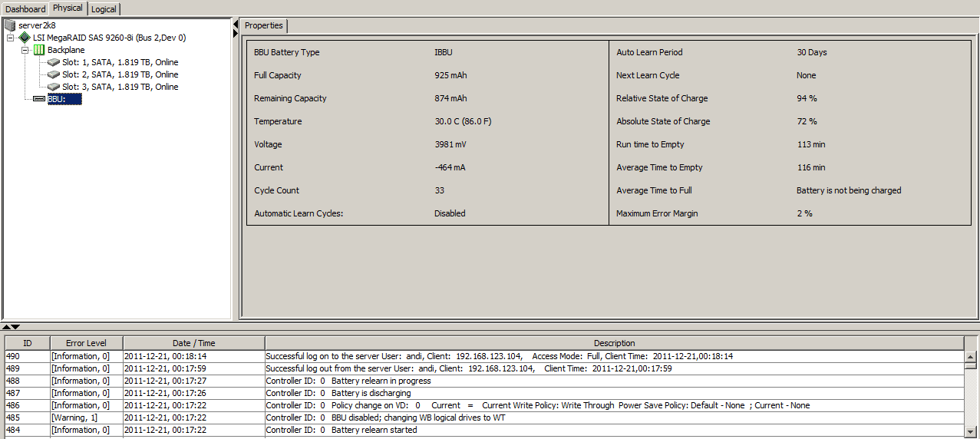Click the right-pointing splitter arrow beside Properties
Viewport: 980px width, 439px height.
[235, 34]
